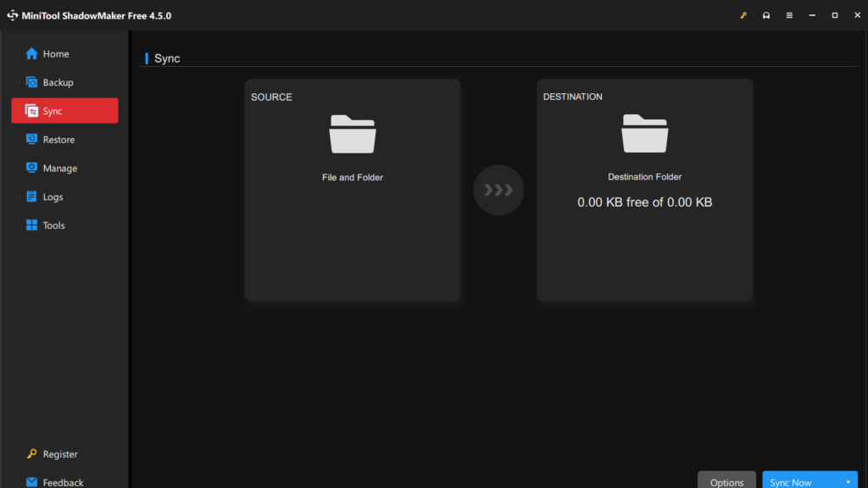Screen dimensions: 868x488
Task: Click the DESTINATION folder icon
Action: coord(644,134)
